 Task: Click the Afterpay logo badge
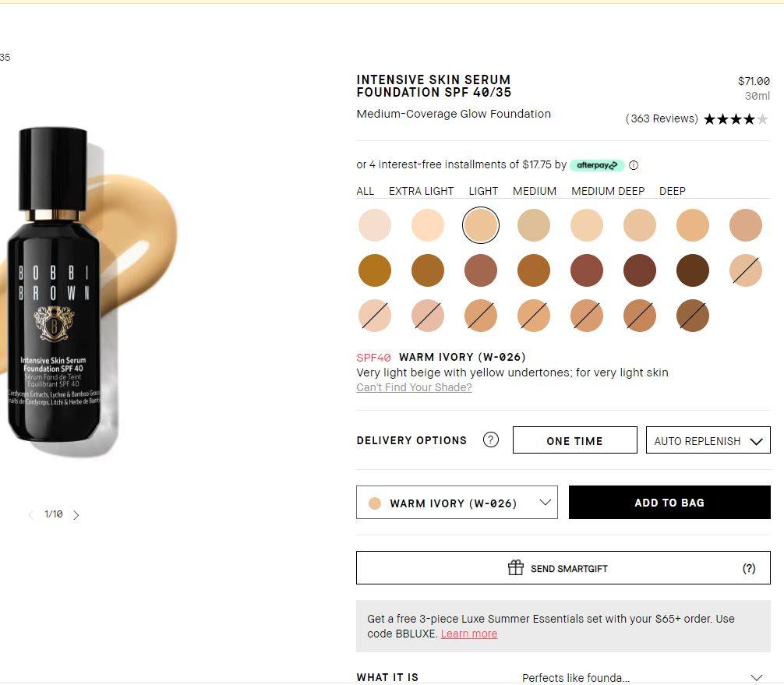click(597, 165)
